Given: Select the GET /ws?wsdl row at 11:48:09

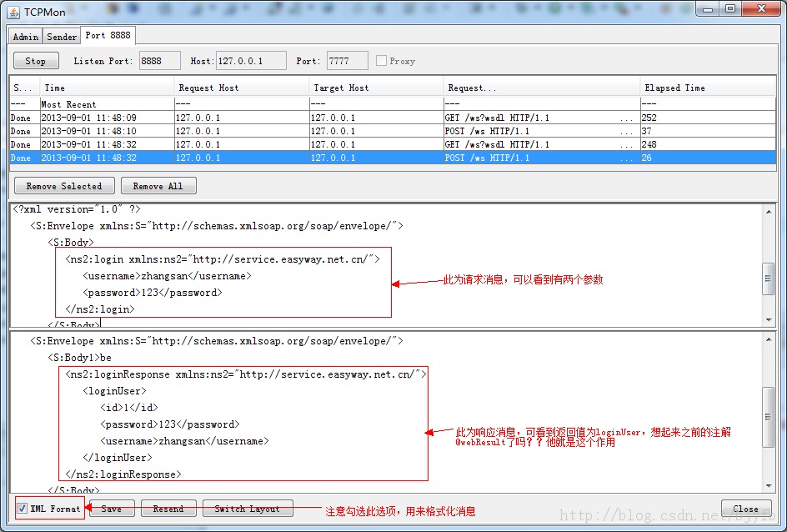Looking at the screenshot, I should [250, 118].
